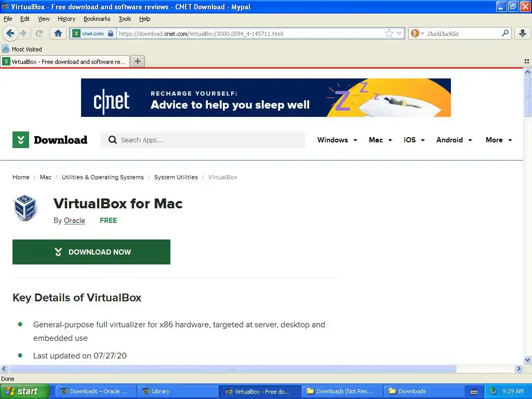Click the vertical scrollbar down arrow

[527, 360]
